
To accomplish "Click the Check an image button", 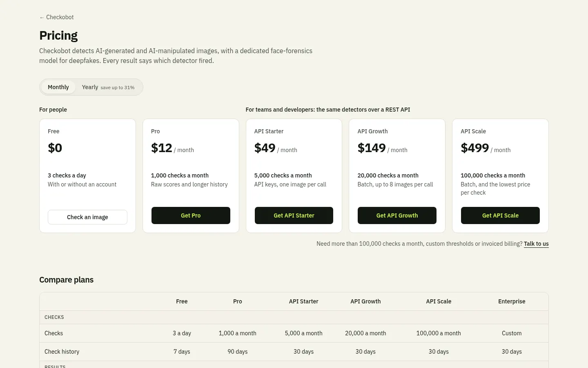I will pos(87,217).
